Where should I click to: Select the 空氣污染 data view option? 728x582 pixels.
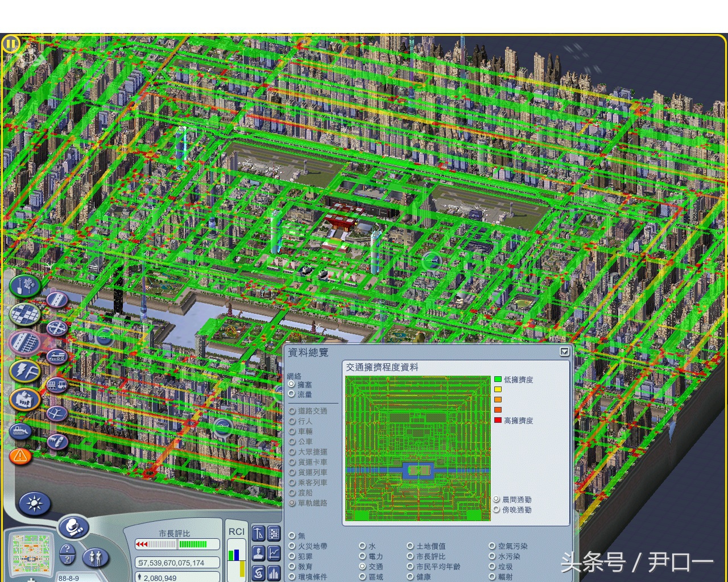point(492,546)
